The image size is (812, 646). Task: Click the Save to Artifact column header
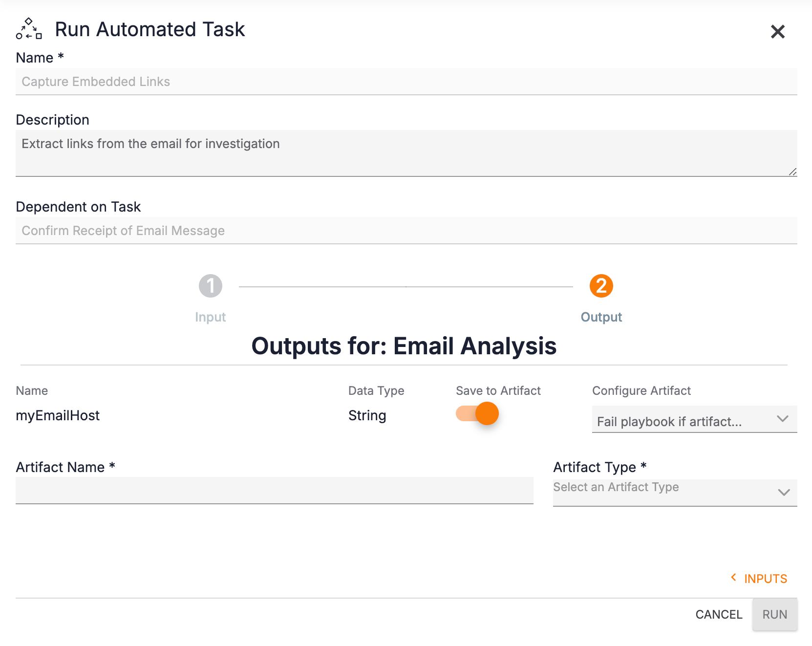(498, 390)
